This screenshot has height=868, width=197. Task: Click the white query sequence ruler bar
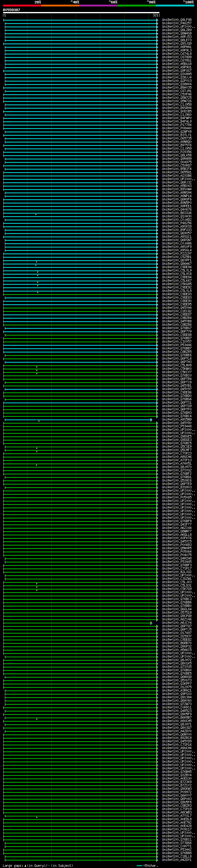(81, 13)
